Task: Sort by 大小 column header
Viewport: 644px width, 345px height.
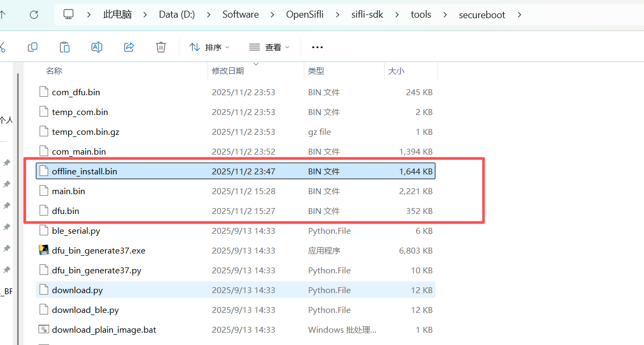Action: 396,71
